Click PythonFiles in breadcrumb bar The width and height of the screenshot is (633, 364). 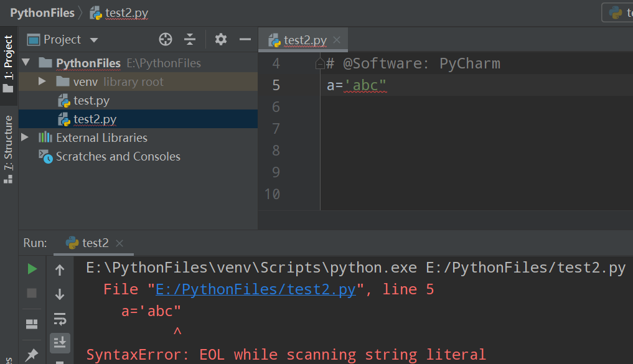[42, 13]
